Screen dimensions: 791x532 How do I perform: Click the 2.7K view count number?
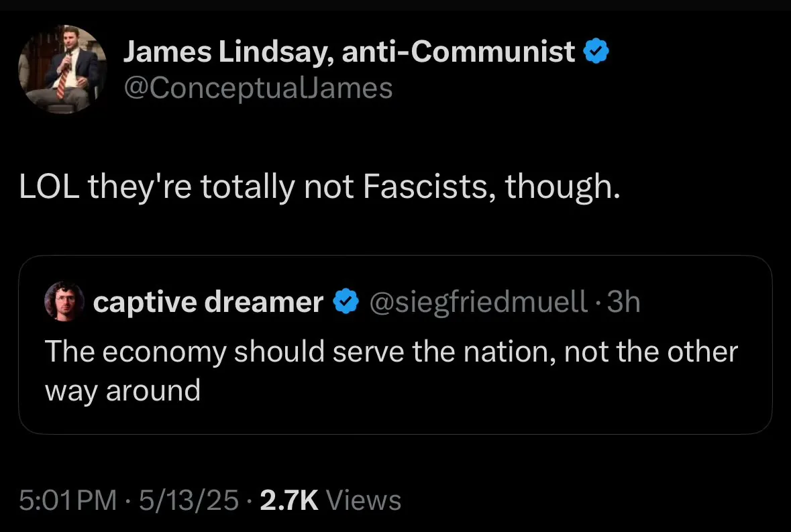[289, 500]
